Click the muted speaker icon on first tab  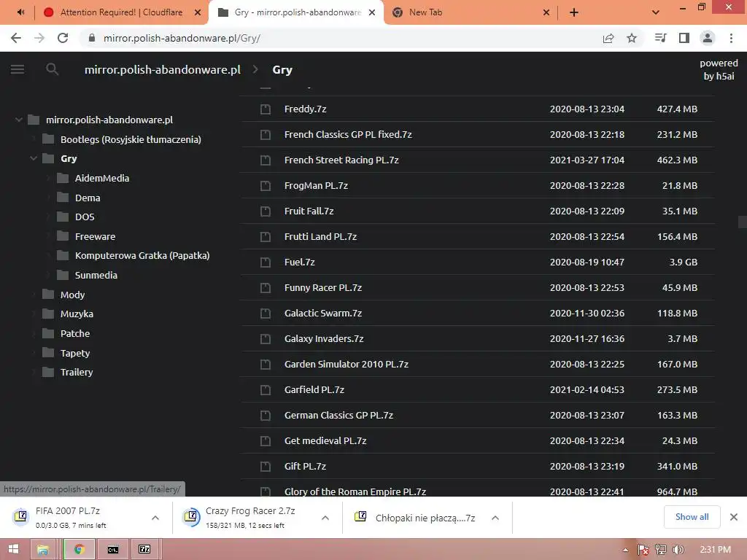pyautogui.click(x=20, y=12)
